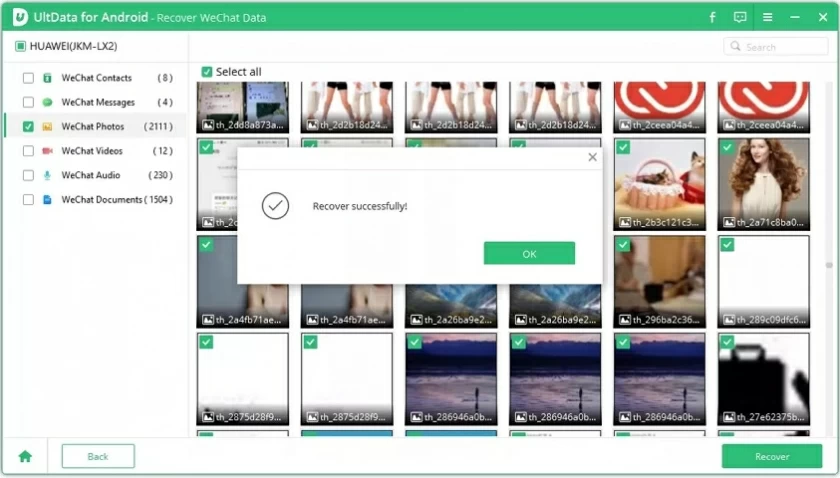The width and height of the screenshot is (840, 478).
Task: Click the WeChat Documents file icon
Action: click(x=47, y=200)
